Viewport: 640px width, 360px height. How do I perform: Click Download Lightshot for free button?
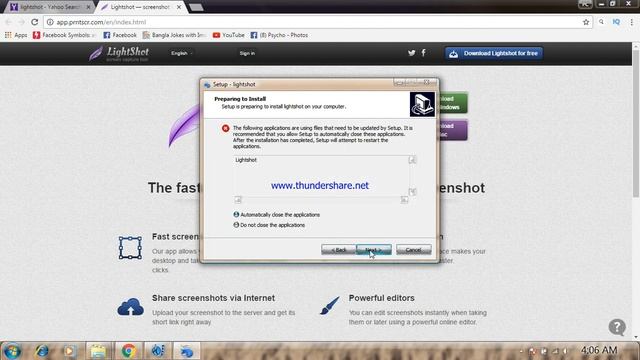494,53
